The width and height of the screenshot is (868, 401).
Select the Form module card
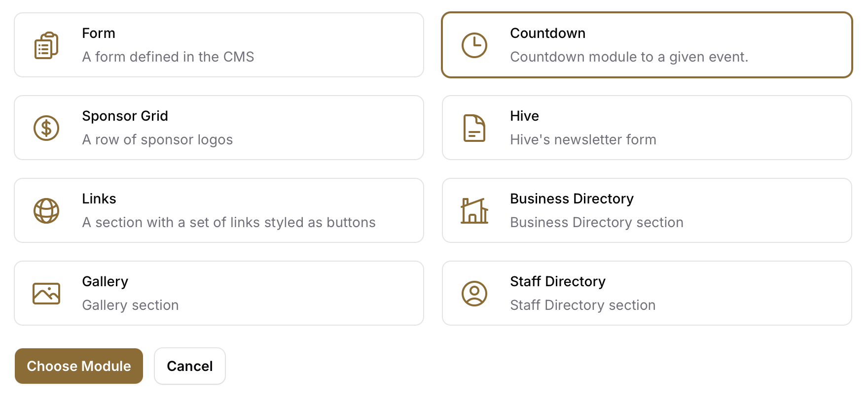tap(219, 45)
